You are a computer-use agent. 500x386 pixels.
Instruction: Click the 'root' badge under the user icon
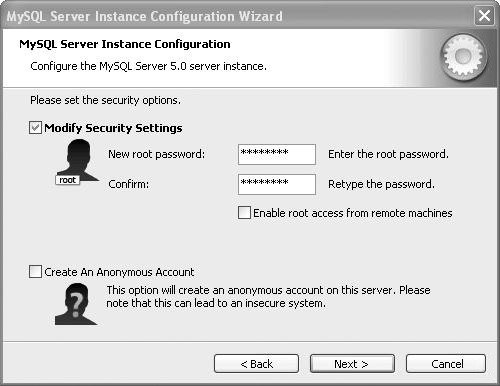(67, 180)
